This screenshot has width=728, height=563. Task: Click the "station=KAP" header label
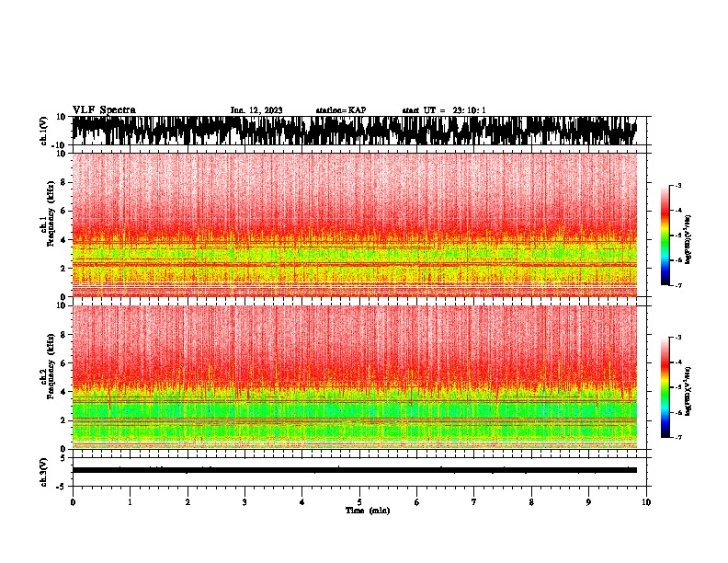point(341,110)
